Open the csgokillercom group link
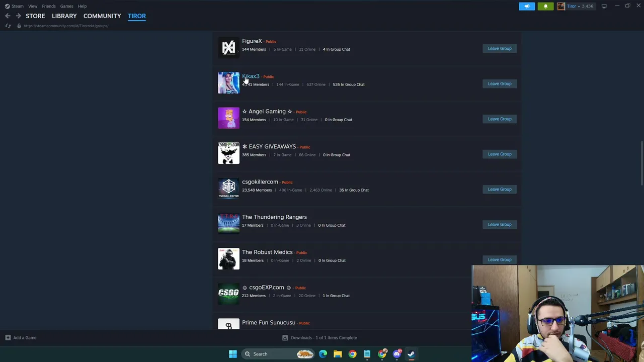The image size is (644, 362). coord(260,182)
